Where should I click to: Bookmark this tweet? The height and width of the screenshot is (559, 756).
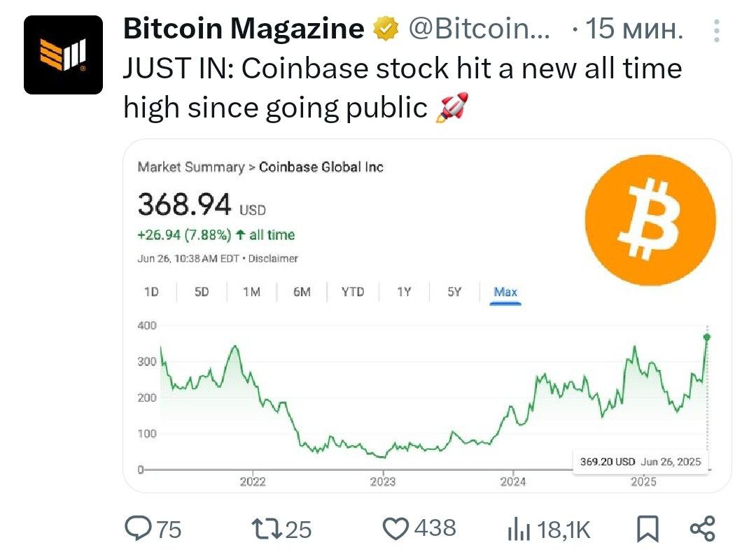[x=647, y=529]
